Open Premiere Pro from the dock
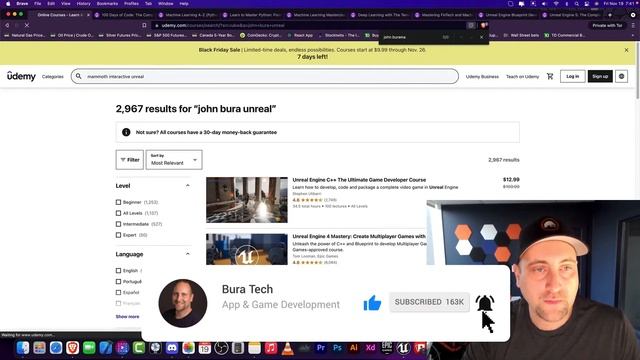The height and width of the screenshot is (360, 640). click(320, 348)
